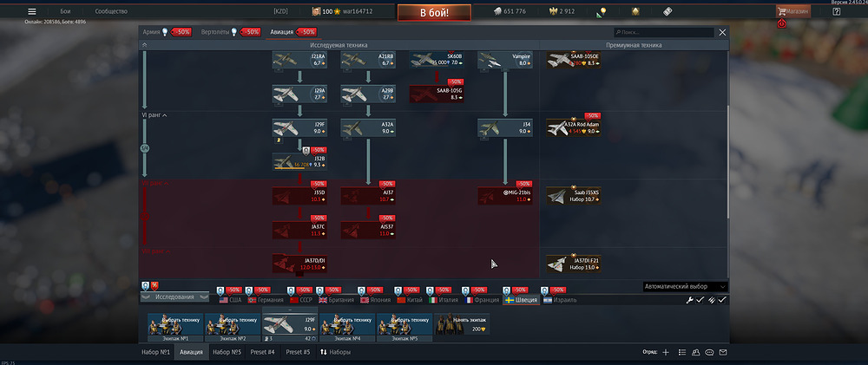Image resolution: width=868 pixels, height=365 pixels.
Task: Open the chat bubble icon
Action: (710, 352)
